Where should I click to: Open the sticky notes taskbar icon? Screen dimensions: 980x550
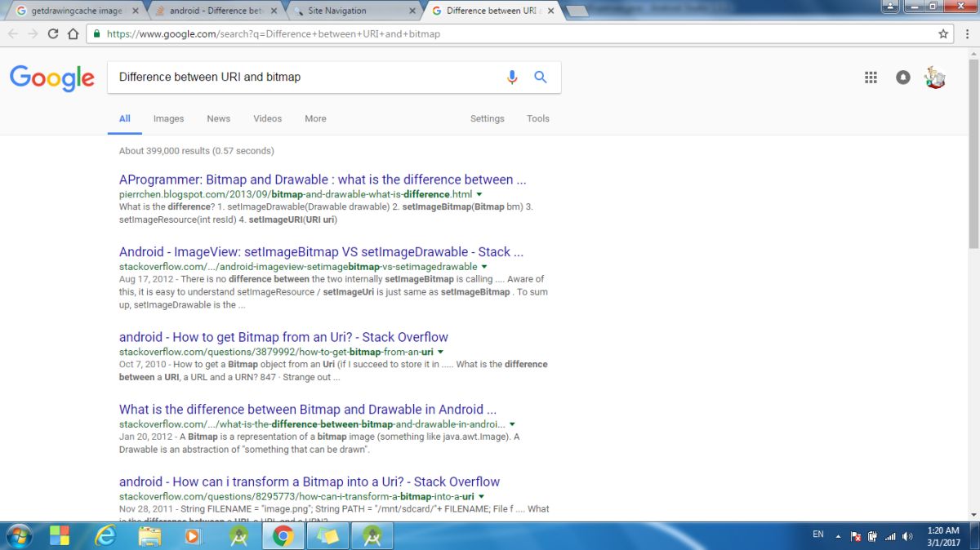pyautogui.click(x=327, y=536)
